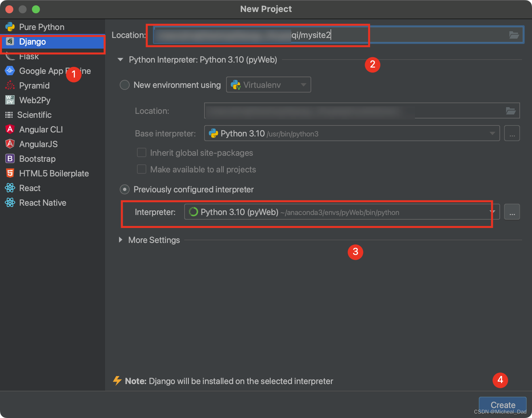The width and height of the screenshot is (532, 418).
Task: Click the Pyramid label in list
Action: point(34,86)
